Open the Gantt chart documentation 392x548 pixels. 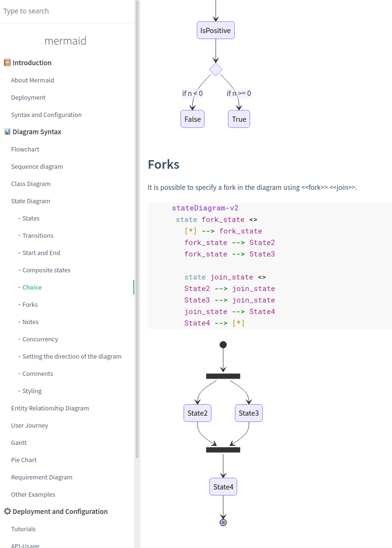19,443
